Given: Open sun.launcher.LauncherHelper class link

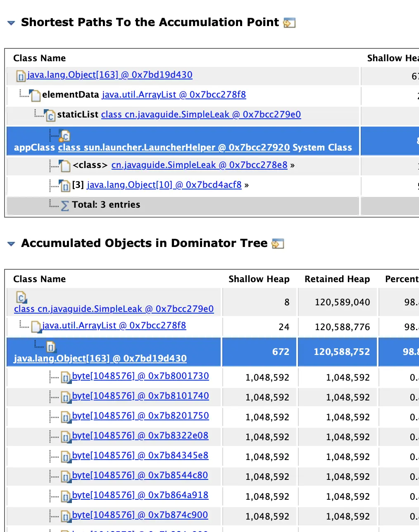Looking at the screenshot, I should point(174,148).
